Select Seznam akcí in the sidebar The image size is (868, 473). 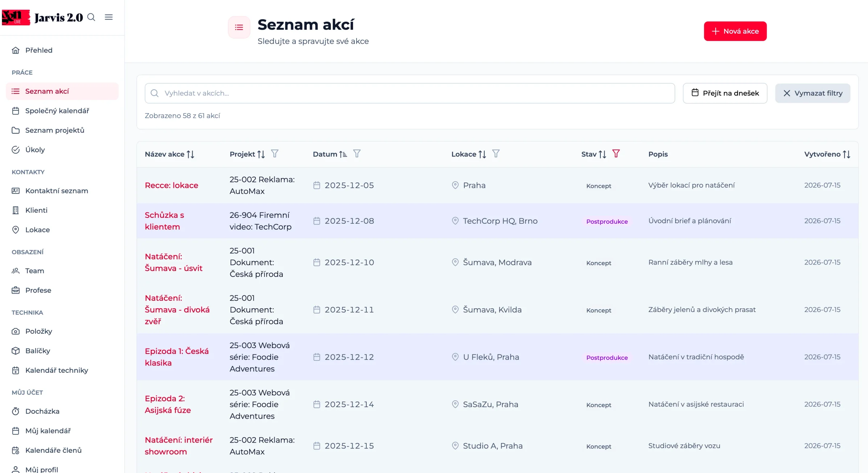click(x=62, y=91)
